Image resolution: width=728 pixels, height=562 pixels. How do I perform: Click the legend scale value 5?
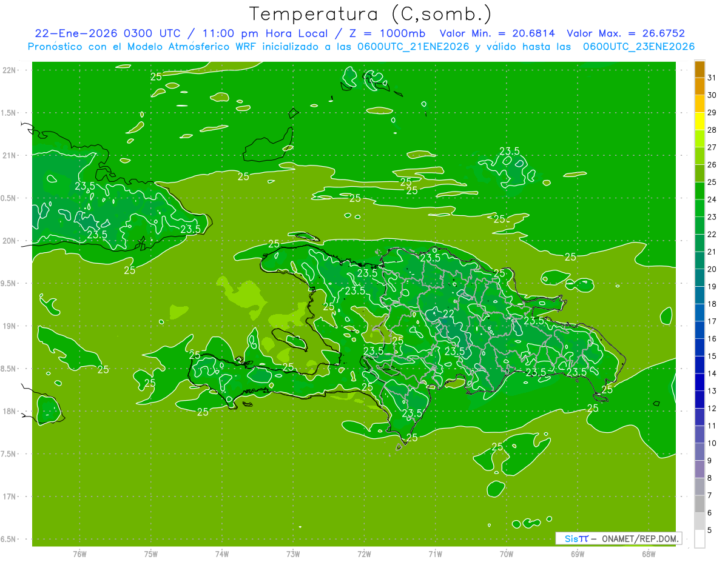tap(710, 530)
